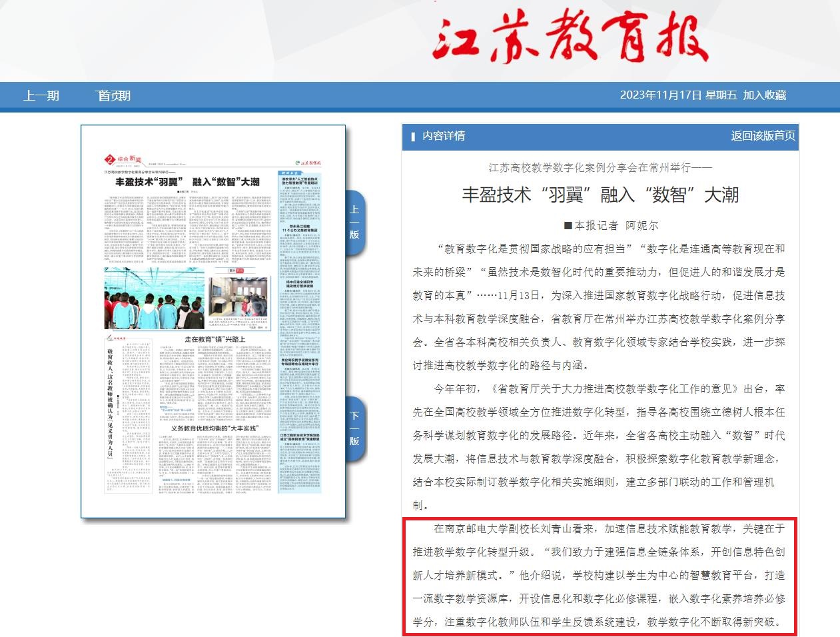Screen dimensions: 840x637
Task: Open the homepage link (首页) in nav bar
Action: pos(113,96)
